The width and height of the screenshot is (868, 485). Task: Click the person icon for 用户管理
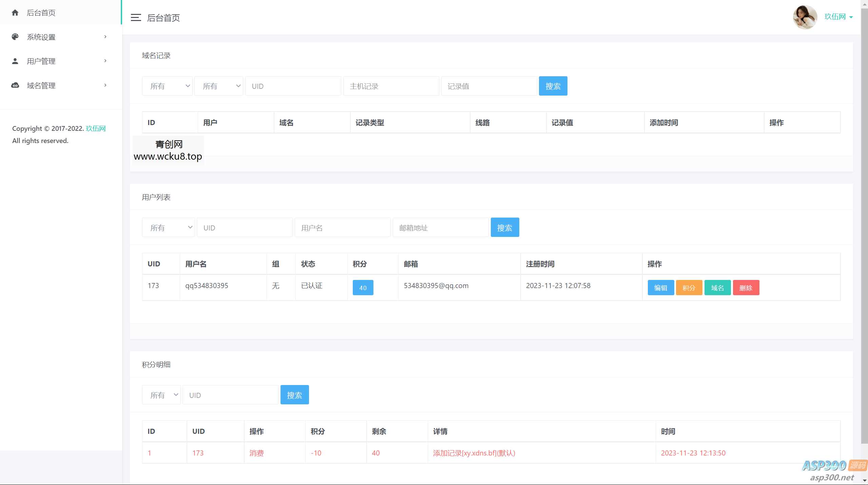coord(15,61)
